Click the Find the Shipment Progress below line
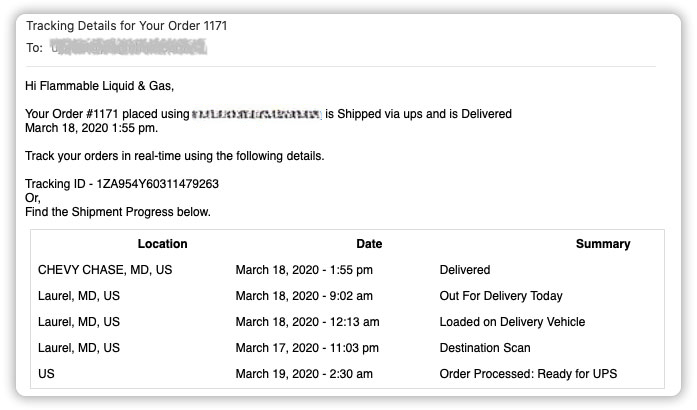The image size is (697, 410). pos(118,212)
